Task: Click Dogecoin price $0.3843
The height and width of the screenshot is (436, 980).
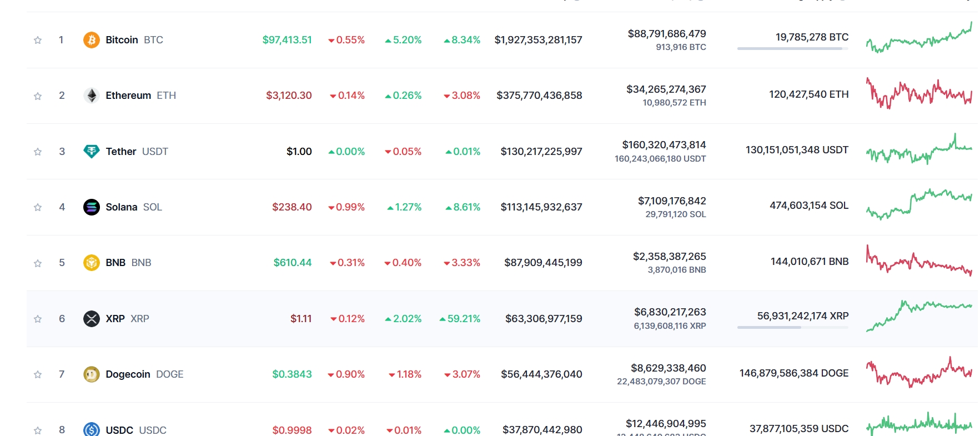Action: pyautogui.click(x=292, y=374)
